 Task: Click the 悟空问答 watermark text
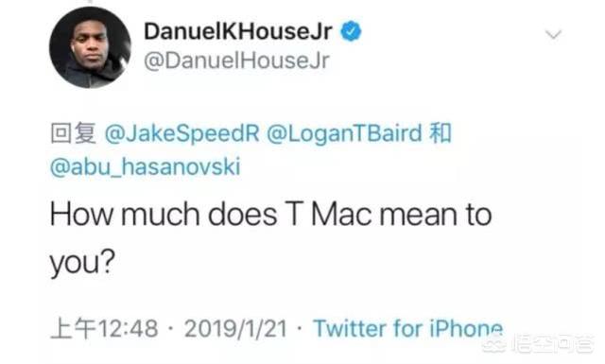point(552,345)
